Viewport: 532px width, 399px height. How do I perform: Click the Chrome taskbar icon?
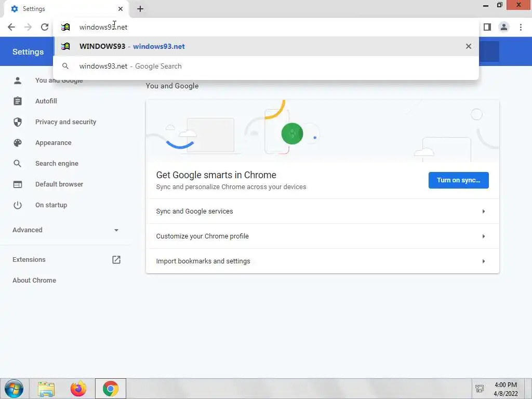111,389
